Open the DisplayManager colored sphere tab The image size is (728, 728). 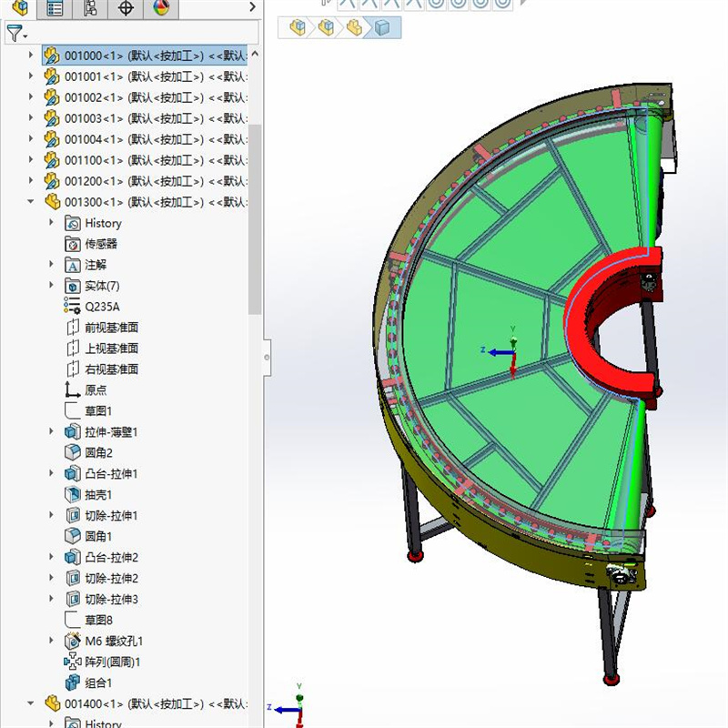coord(160,9)
